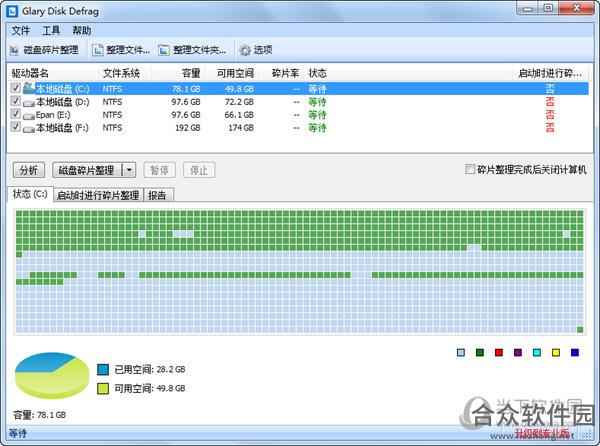
Task: Click the 磁盘碎片整理 toolbar icon
Action: [x=14, y=50]
